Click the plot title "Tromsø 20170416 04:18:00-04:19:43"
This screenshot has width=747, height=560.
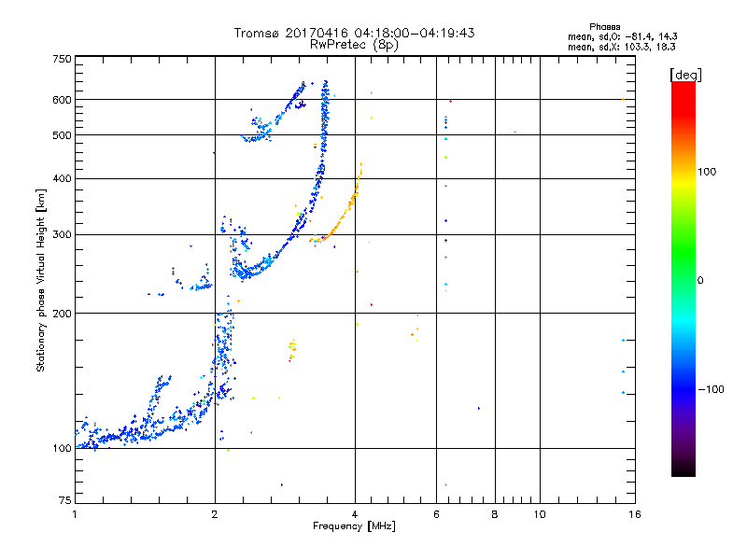[355, 33]
